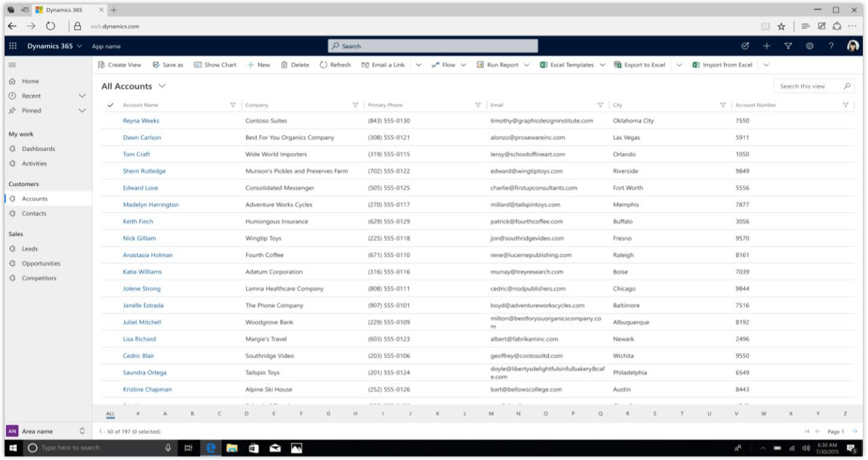Expand the Pinned section in sidebar
This screenshot has height=460, width=868.
[x=82, y=110]
